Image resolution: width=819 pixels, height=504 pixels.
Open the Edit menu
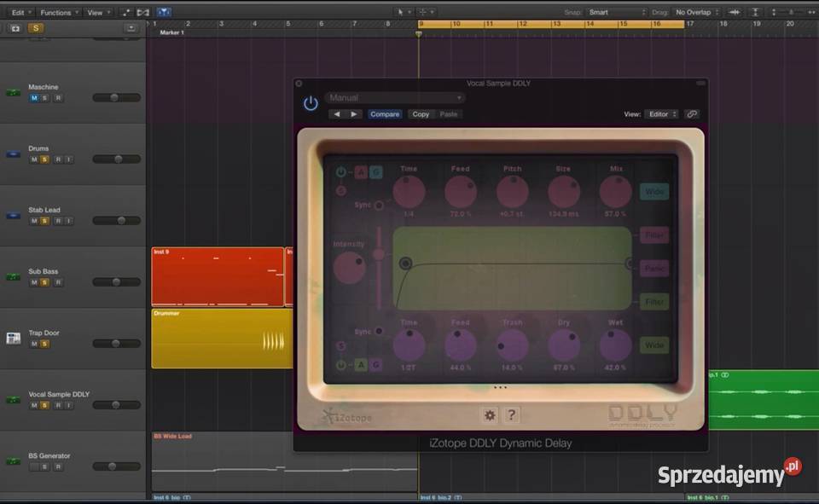pyautogui.click(x=19, y=12)
